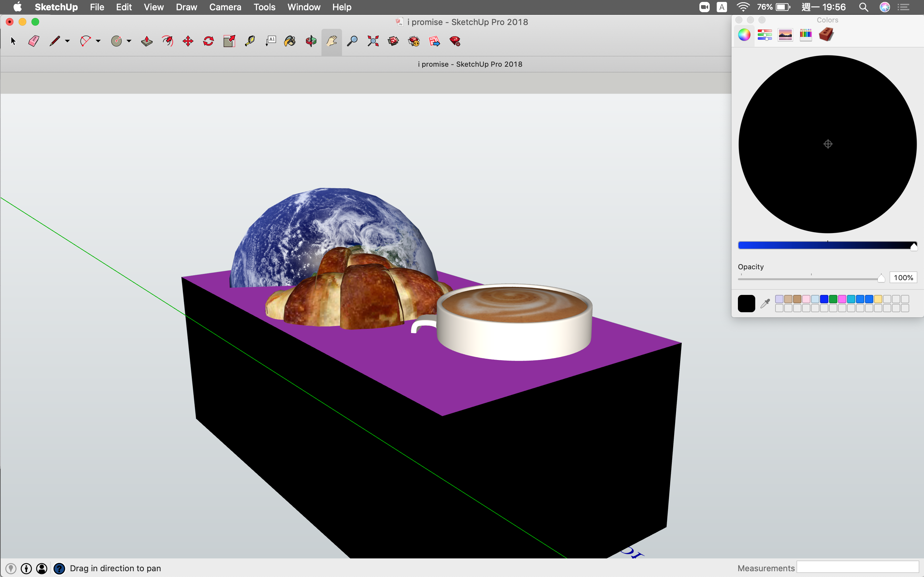Open the Camera menu

point(225,7)
